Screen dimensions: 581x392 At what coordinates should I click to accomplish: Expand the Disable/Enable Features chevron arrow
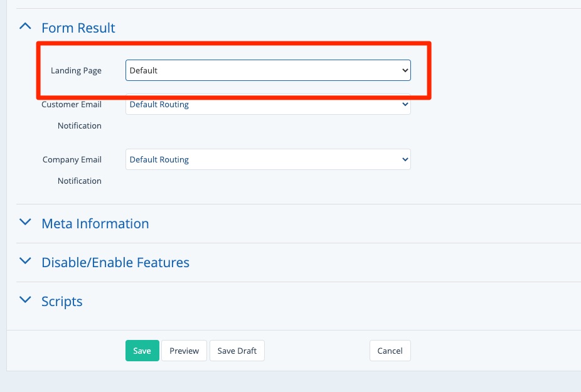point(25,262)
